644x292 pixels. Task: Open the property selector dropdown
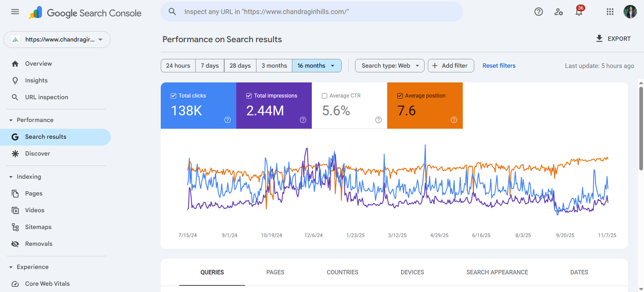(x=57, y=40)
